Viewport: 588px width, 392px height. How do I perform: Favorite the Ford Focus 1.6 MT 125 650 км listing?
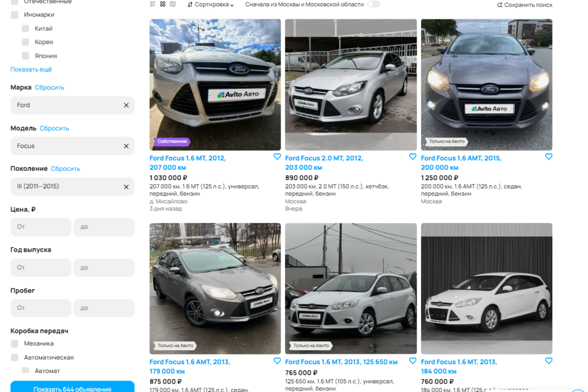click(x=413, y=361)
